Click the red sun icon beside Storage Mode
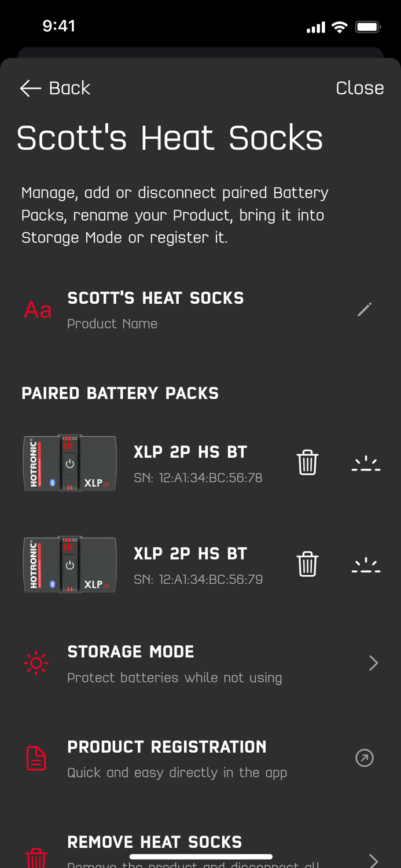Image resolution: width=401 pixels, height=868 pixels. point(36,663)
